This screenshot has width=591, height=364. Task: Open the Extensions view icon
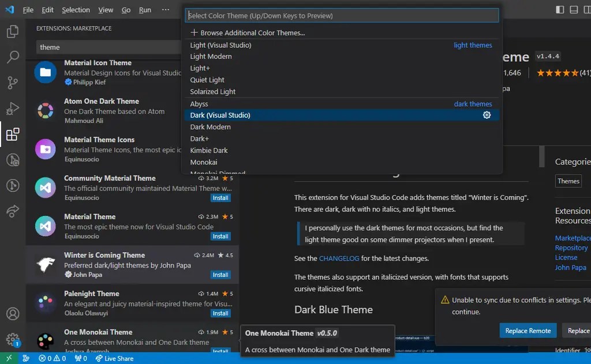pos(13,134)
